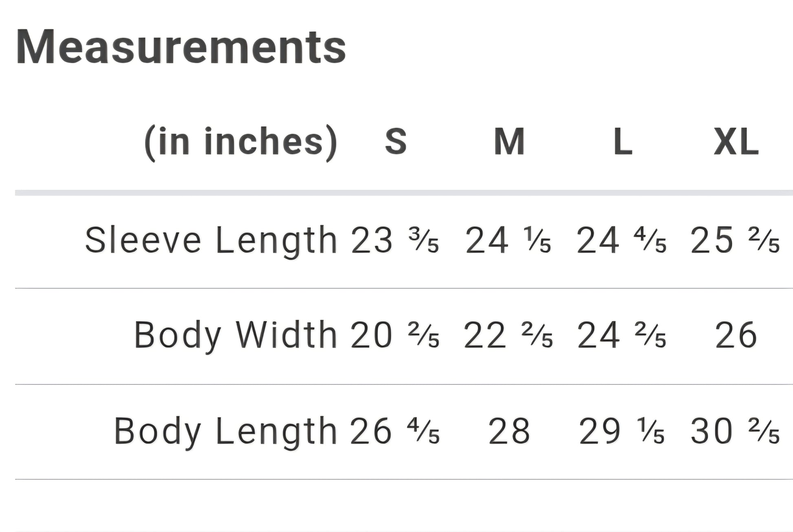The width and height of the screenshot is (793, 532).
Task: Click the Body Width row label
Action: pos(236,335)
